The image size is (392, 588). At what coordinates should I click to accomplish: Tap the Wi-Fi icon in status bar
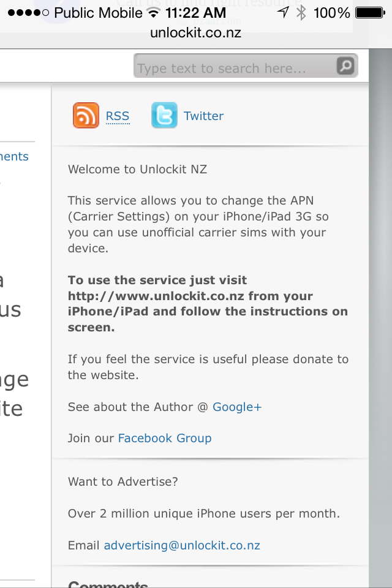(153, 13)
